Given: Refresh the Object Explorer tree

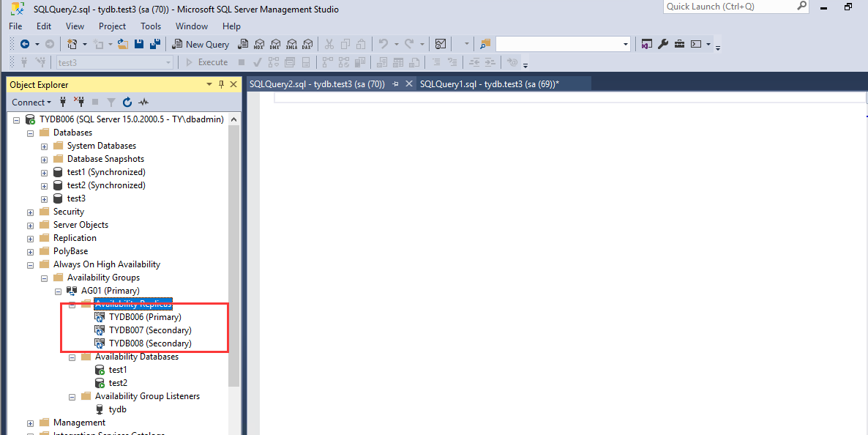Looking at the screenshot, I should click(x=127, y=102).
